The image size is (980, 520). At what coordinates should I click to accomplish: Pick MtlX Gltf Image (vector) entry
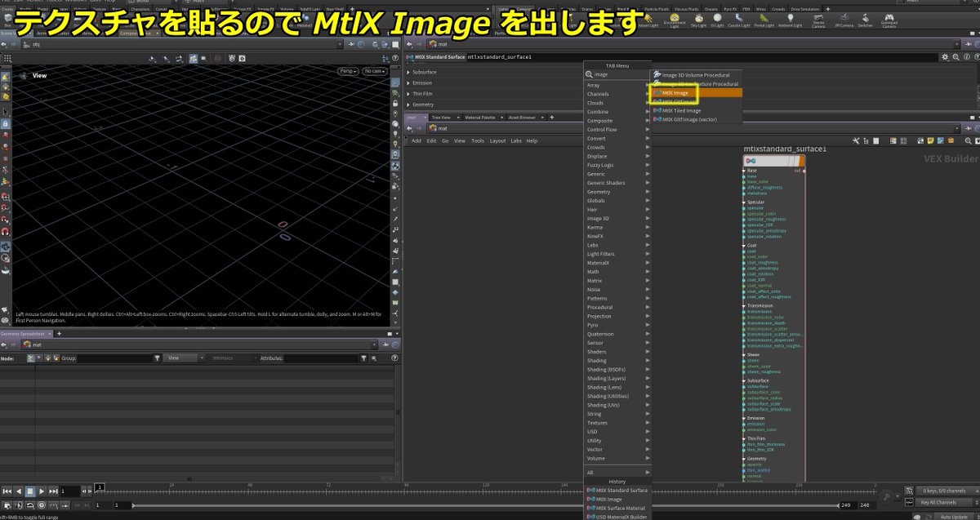coord(697,120)
